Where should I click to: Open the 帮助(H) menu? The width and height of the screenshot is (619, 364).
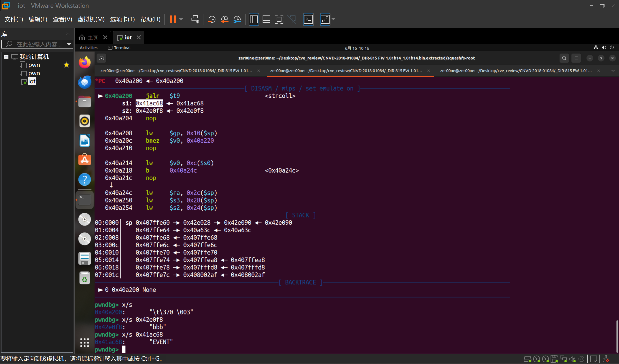(150, 19)
